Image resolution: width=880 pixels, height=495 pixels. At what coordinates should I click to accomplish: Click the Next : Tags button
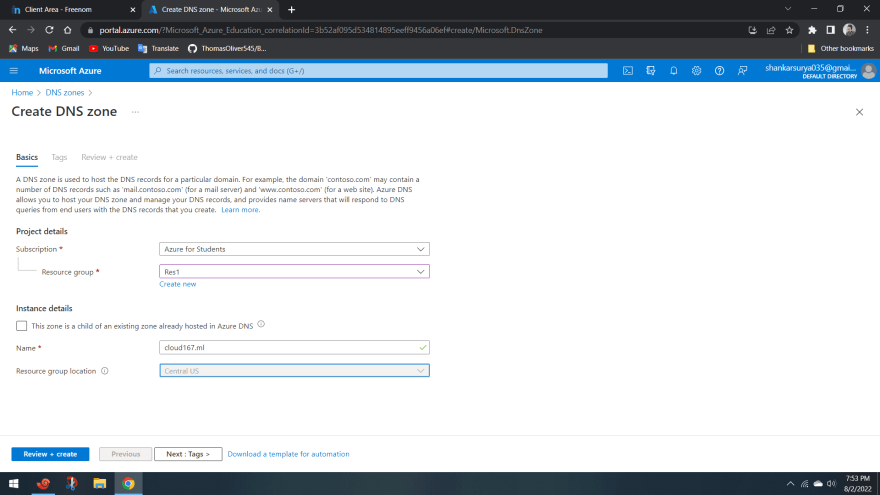(x=188, y=454)
